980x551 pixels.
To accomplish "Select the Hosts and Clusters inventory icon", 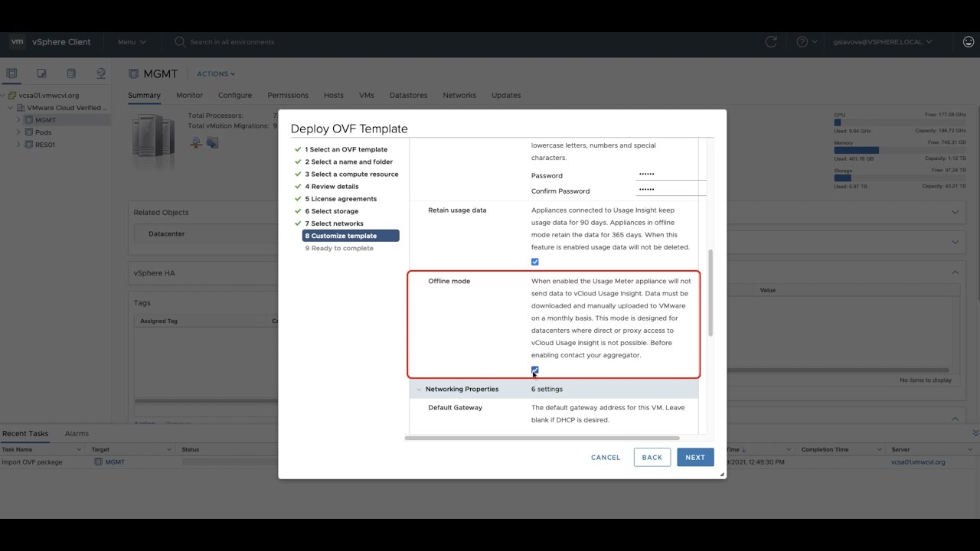I will [11, 72].
